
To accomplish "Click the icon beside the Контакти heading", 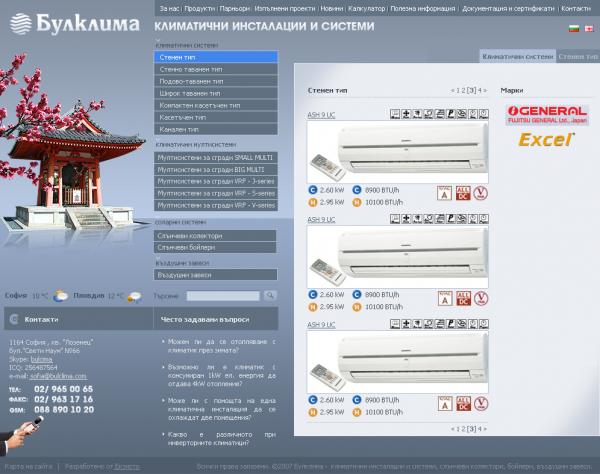I will (14, 319).
